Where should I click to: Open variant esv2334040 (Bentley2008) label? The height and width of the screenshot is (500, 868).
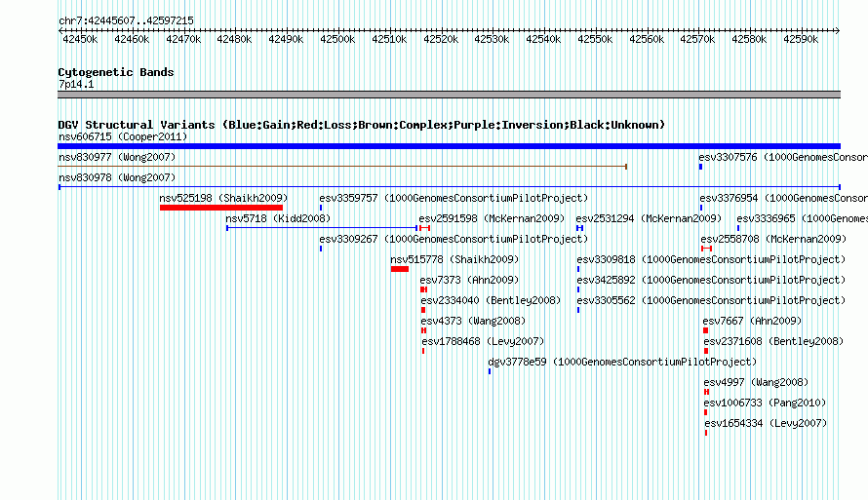[491, 300]
